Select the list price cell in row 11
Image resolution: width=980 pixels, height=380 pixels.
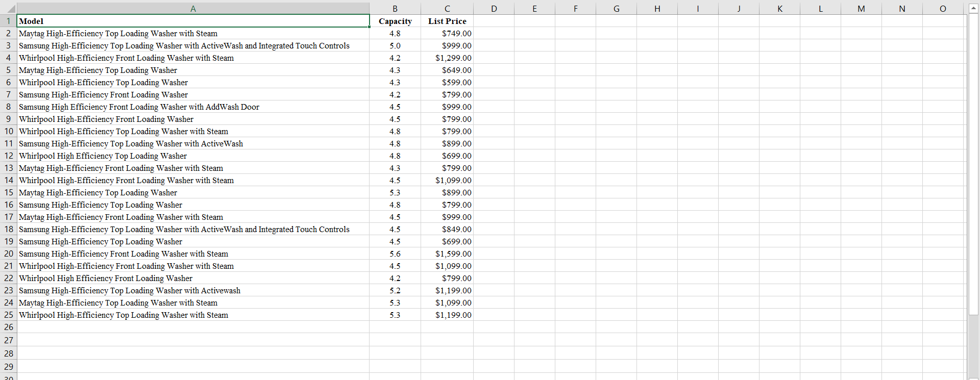pyautogui.click(x=447, y=143)
